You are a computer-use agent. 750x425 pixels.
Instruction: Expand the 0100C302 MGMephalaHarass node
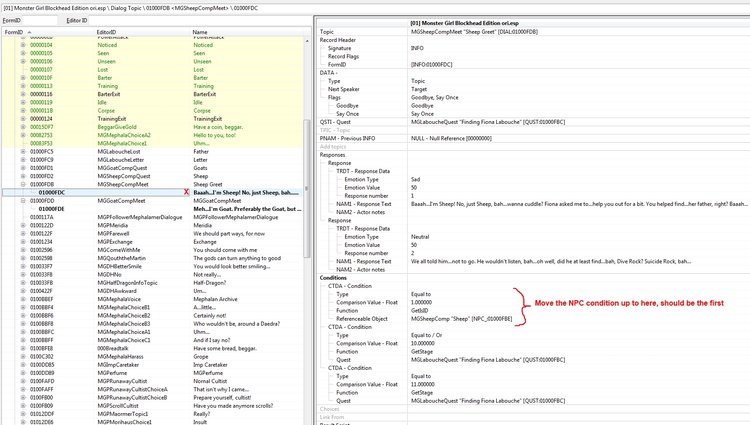pos(23,357)
